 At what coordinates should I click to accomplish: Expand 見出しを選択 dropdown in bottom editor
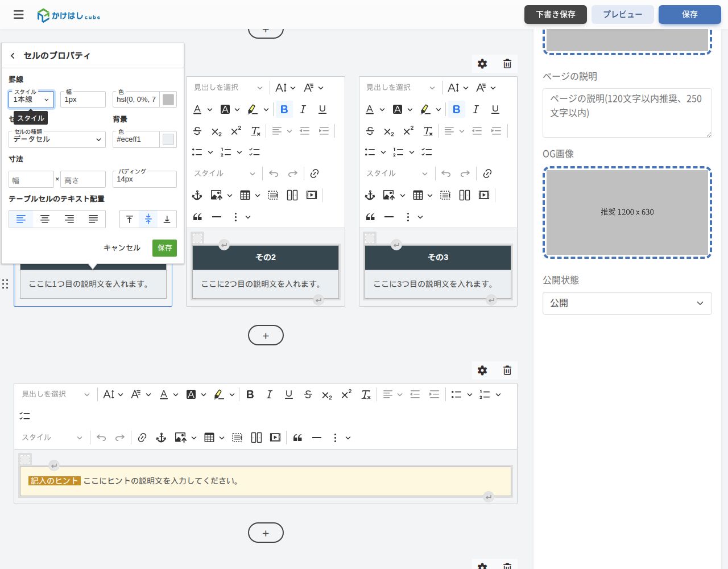55,394
